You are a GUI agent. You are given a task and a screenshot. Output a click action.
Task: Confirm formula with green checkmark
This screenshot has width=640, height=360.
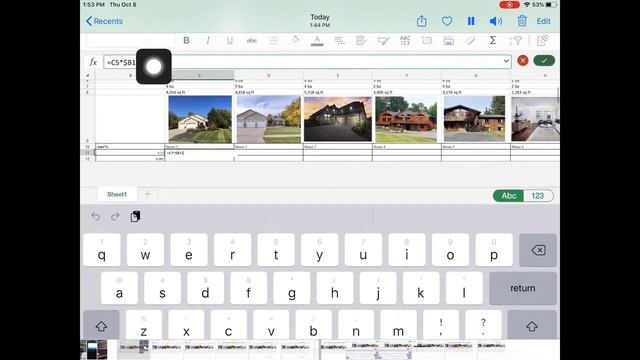point(544,60)
